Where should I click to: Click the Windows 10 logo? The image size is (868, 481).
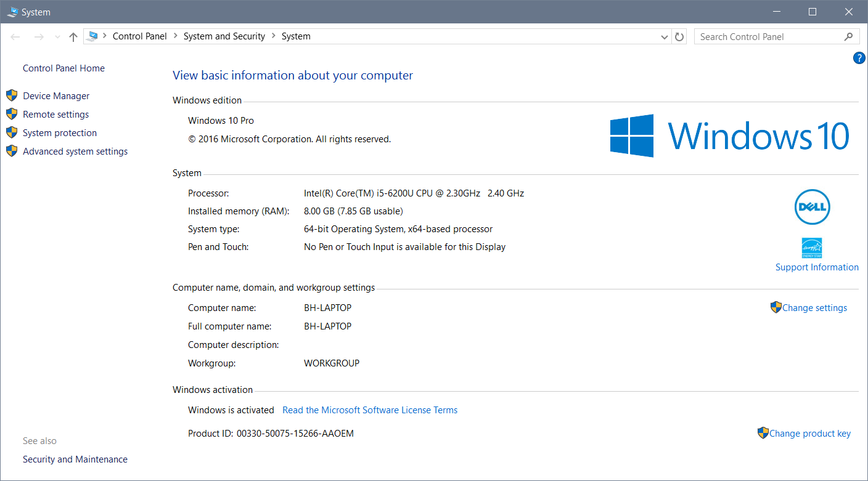(730, 135)
